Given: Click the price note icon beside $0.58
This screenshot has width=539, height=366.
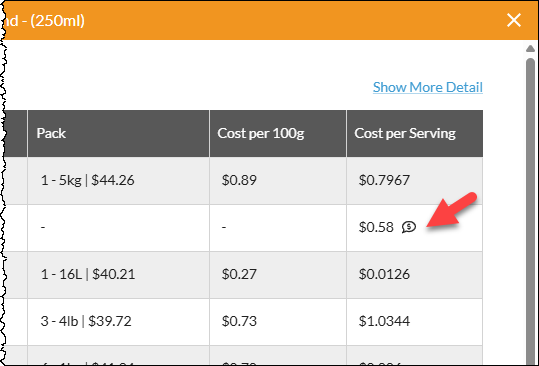Looking at the screenshot, I should coord(409,227).
